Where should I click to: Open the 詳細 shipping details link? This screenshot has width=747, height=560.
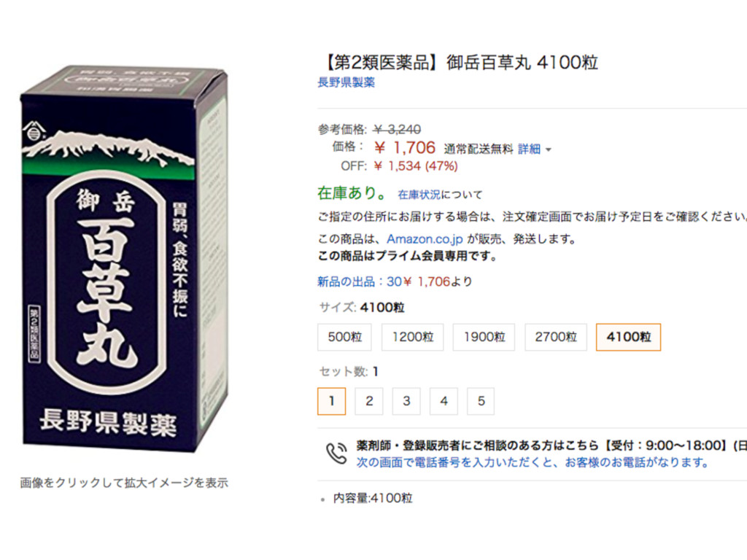[530, 149]
